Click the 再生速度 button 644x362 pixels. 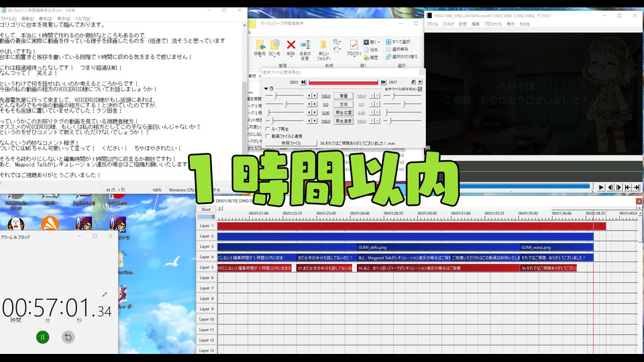coord(343,121)
